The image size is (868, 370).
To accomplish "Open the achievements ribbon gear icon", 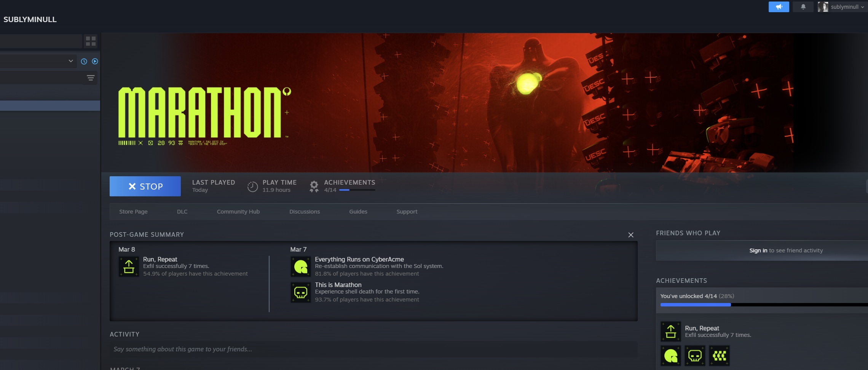I will pyautogui.click(x=314, y=186).
